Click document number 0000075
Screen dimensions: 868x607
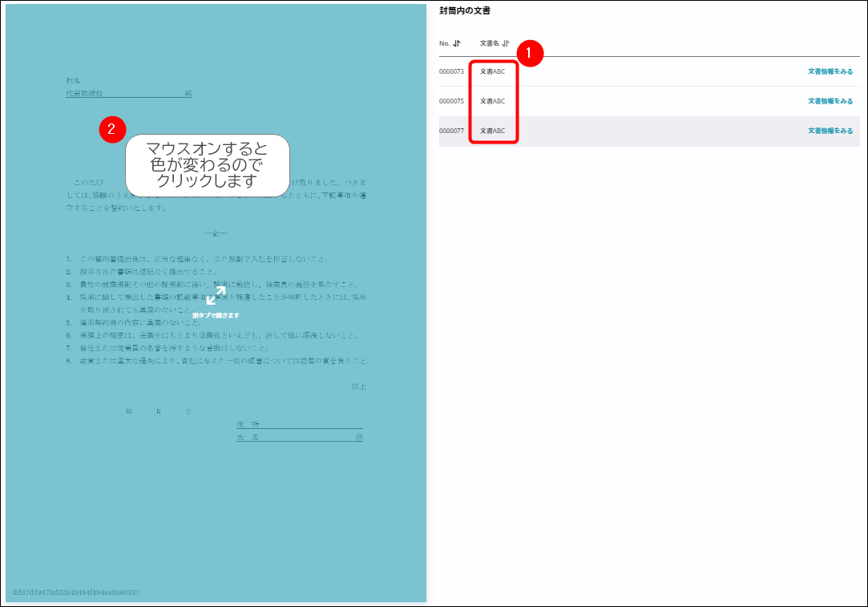(x=451, y=101)
